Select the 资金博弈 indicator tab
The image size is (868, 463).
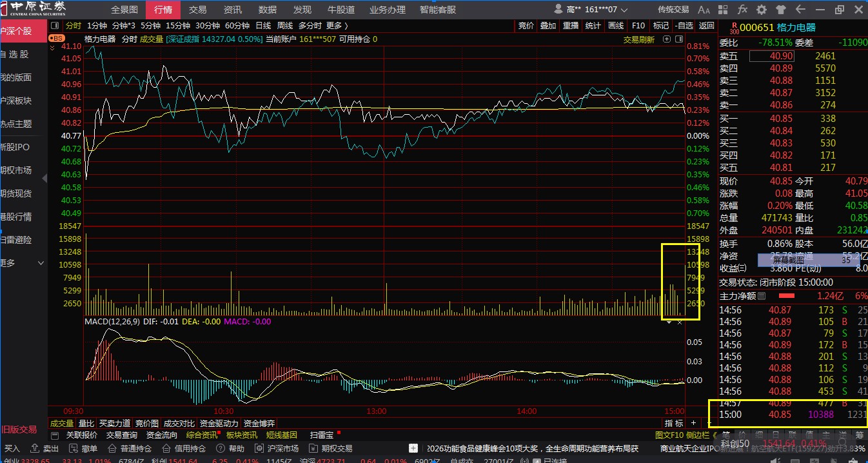point(260,423)
